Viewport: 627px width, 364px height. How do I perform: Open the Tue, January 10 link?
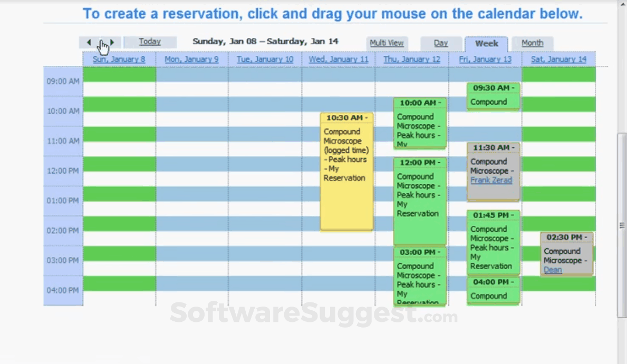click(265, 59)
